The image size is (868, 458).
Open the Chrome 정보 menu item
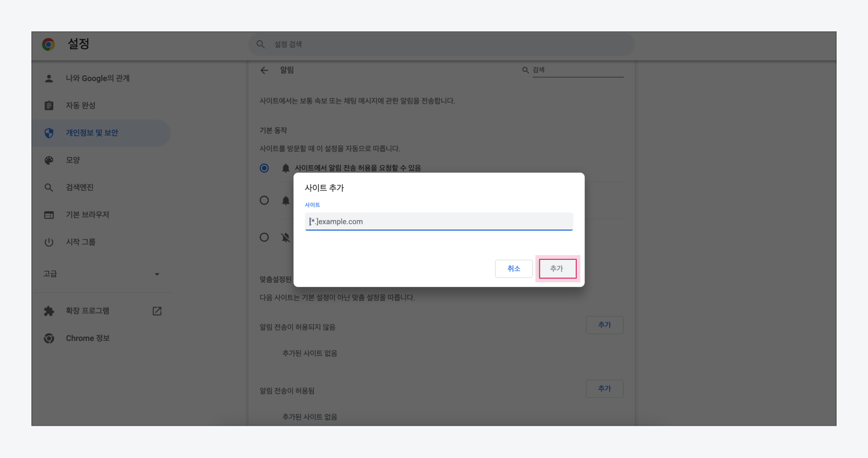coord(87,338)
